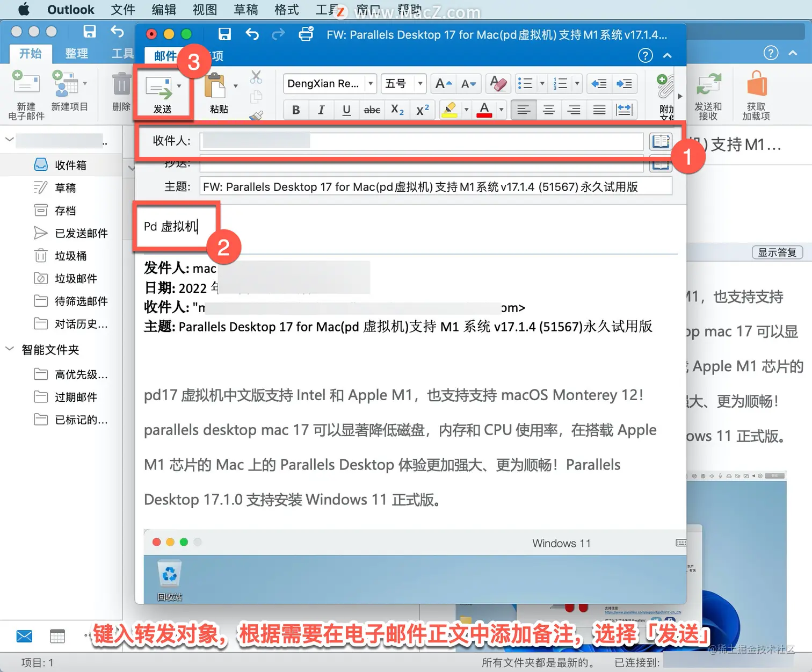Click the Bulleted List icon

coord(525,83)
